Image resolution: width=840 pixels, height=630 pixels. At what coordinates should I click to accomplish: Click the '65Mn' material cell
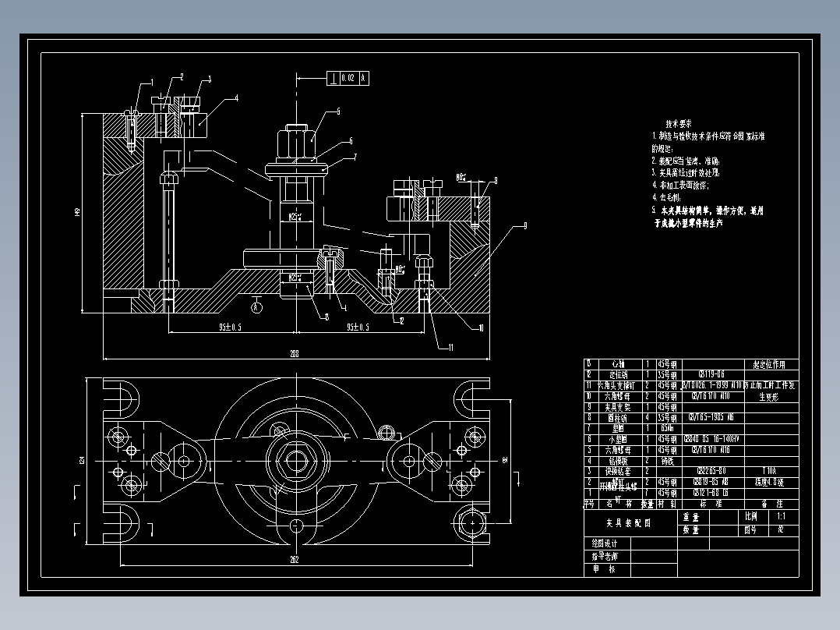(x=668, y=428)
